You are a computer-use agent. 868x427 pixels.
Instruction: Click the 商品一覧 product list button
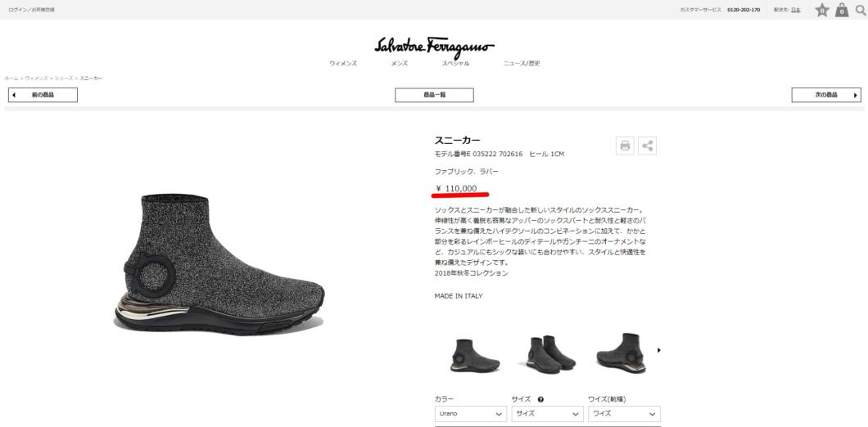(x=434, y=95)
